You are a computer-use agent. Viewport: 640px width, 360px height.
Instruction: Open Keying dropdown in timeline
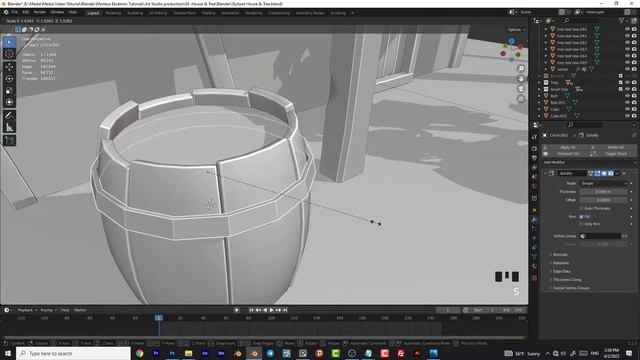click(x=48, y=310)
